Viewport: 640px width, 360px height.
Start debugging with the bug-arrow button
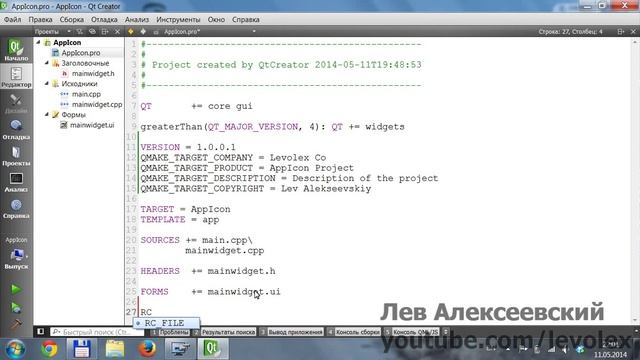[16, 307]
